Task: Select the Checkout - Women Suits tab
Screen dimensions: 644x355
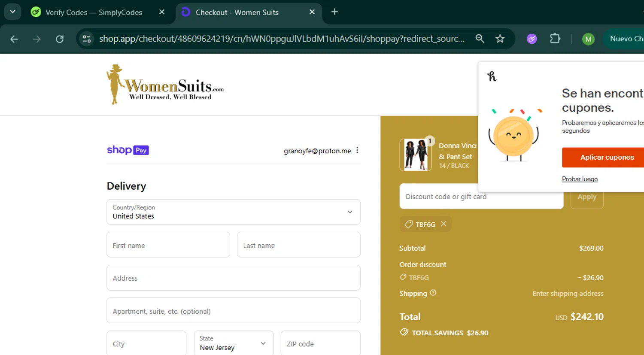Action: coord(237,12)
